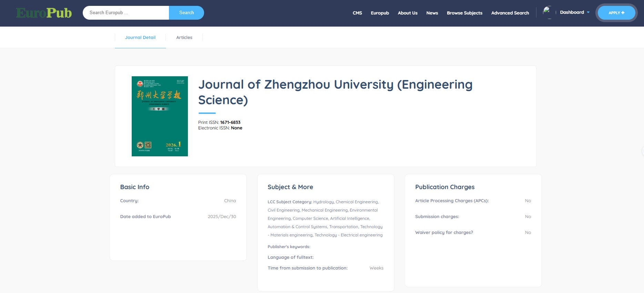Viewport: 644px width, 293px height.
Task: Click the APPLY + button
Action: [616, 13]
